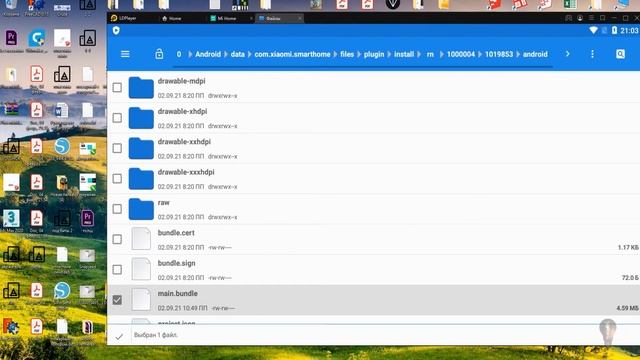Click LDPlayer logo in title bar
Screen dimensions: 640x360
point(114,18)
